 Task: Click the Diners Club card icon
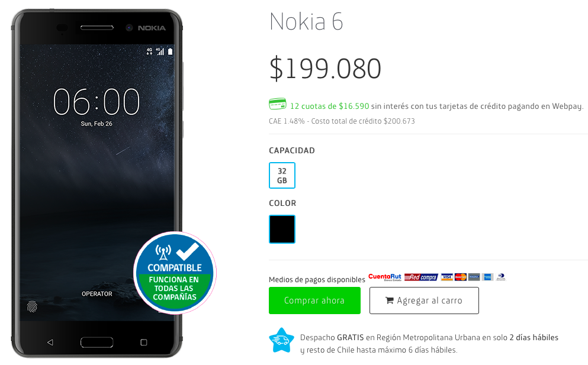pos(501,277)
